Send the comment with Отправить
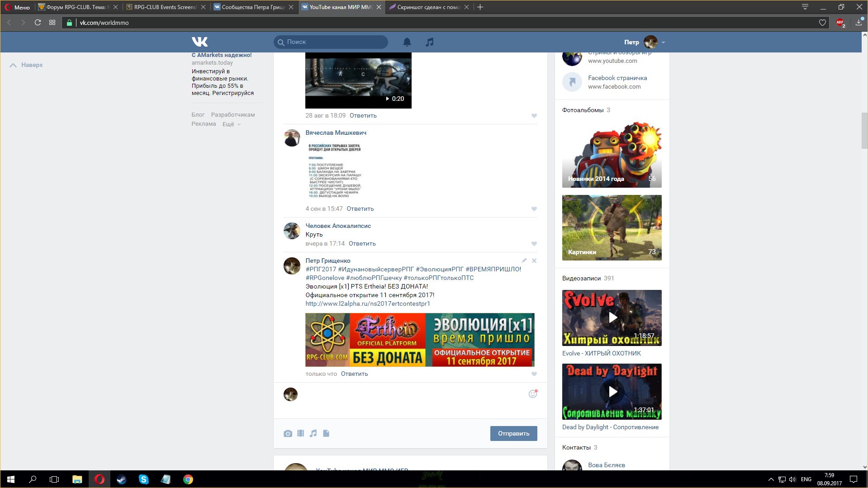 (513, 433)
